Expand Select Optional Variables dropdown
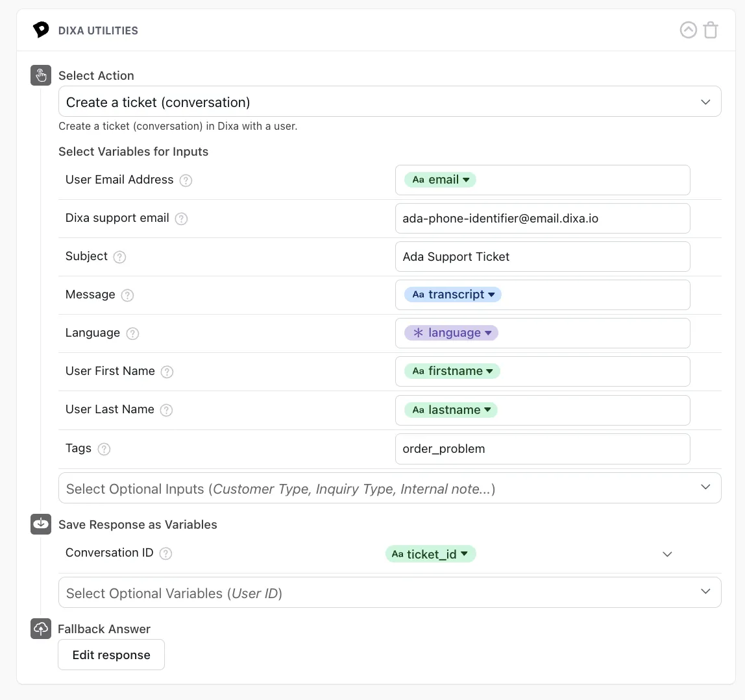 coord(389,593)
